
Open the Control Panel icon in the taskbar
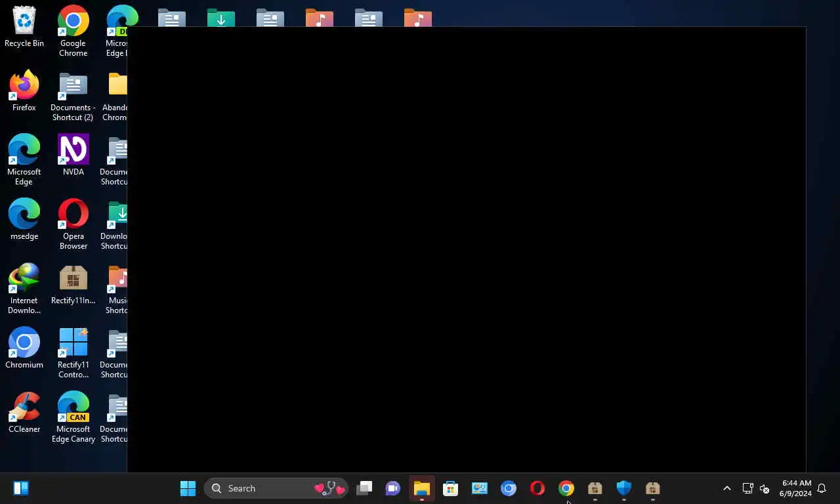(x=480, y=488)
